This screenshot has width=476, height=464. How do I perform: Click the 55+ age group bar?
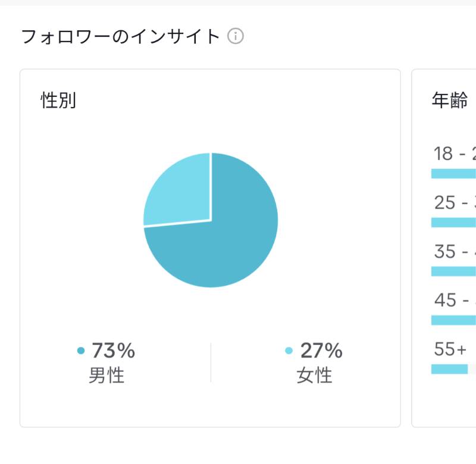click(450, 369)
